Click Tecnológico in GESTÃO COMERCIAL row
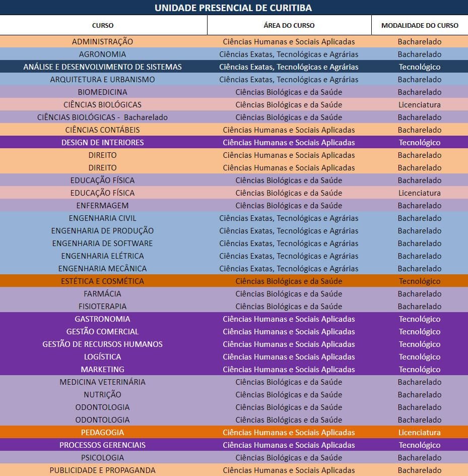This screenshot has height=476, width=468. point(420,331)
